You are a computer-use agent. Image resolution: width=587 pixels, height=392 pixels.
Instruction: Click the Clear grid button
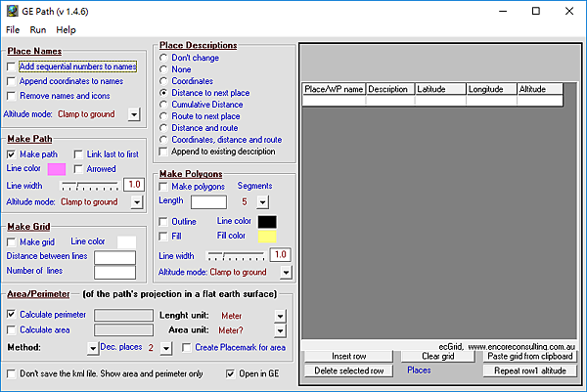click(438, 357)
